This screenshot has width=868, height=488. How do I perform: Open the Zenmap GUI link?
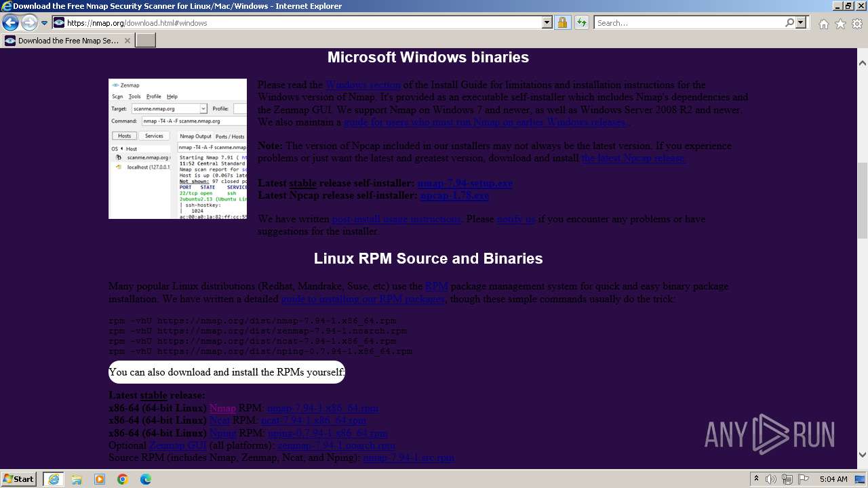tap(178, 445)
